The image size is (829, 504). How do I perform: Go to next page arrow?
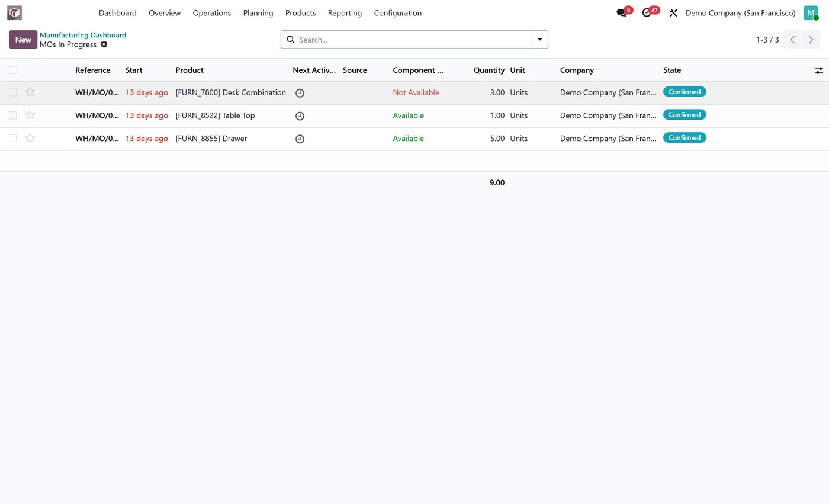click(811, 40)
